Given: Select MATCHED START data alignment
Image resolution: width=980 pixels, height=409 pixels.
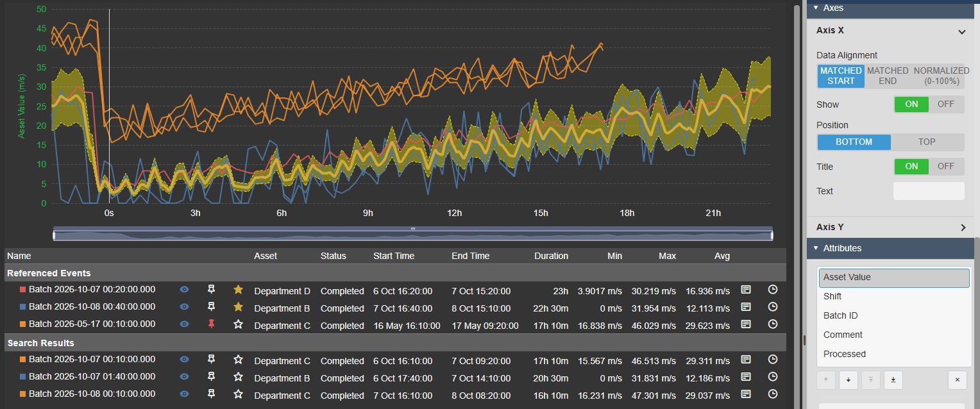Looking at the screenshot, I should [x=841, y=76].
